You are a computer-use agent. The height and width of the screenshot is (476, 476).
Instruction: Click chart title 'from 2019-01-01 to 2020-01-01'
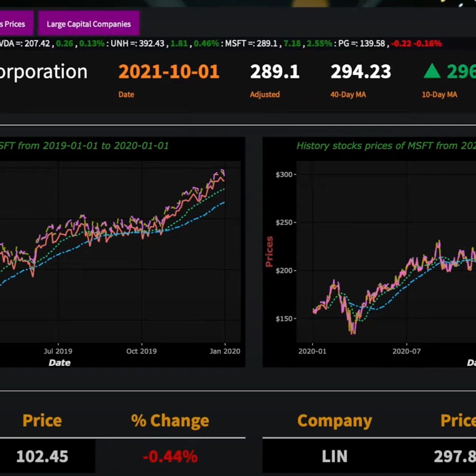[x=93, y=146]
